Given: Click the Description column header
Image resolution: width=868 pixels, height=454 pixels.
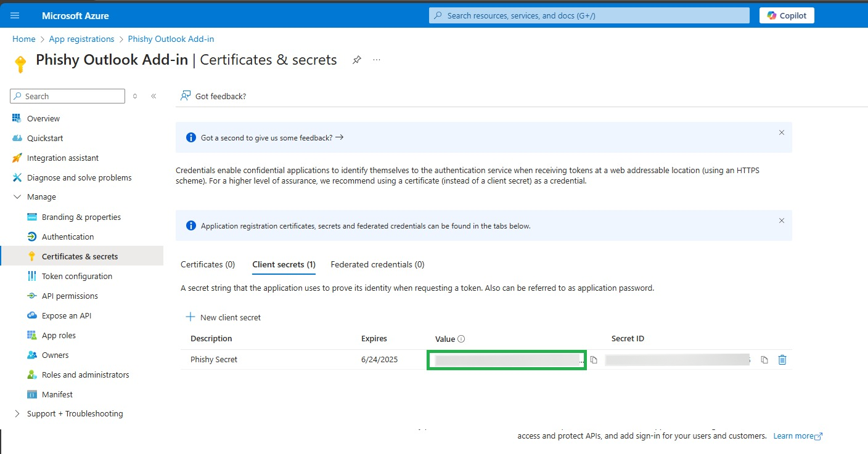Looking at the screenshot, I should tap(211, 338).
